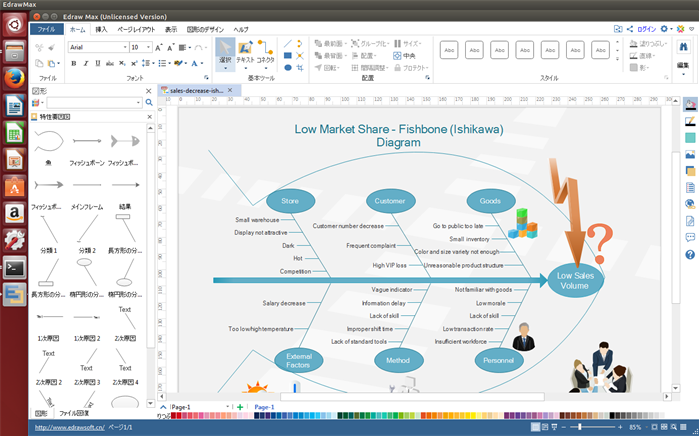Click the ellipse shape drawing tool
The image size is (699, 436).
click(288, 68)
